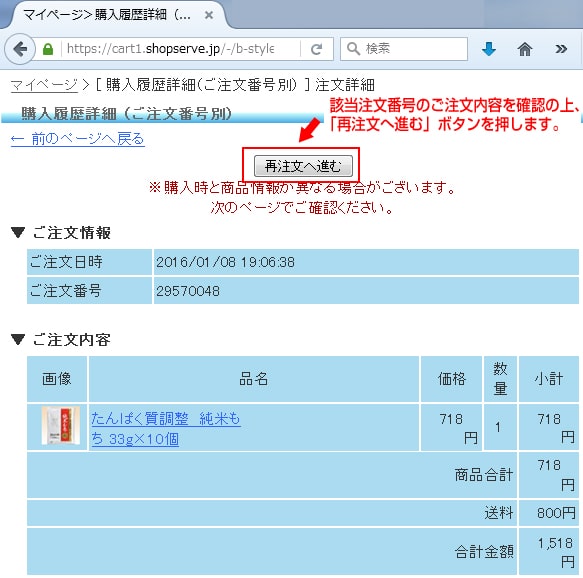Go to browser home page icon
The height and width of the screenshot is (578, 583).
tap(525, 49)
